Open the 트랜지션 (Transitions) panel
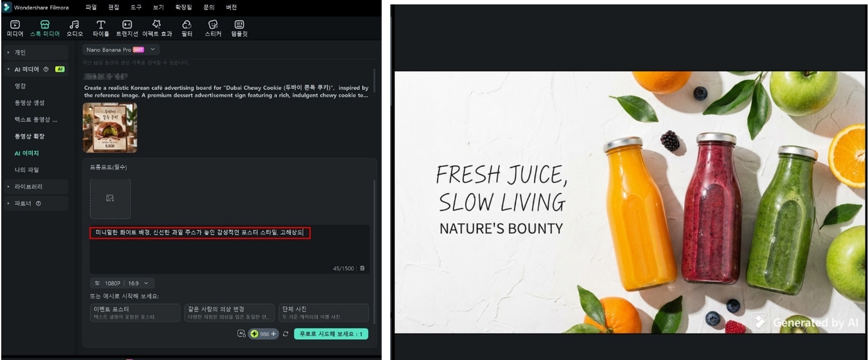 pyautogui.click(x=127, y=28)
